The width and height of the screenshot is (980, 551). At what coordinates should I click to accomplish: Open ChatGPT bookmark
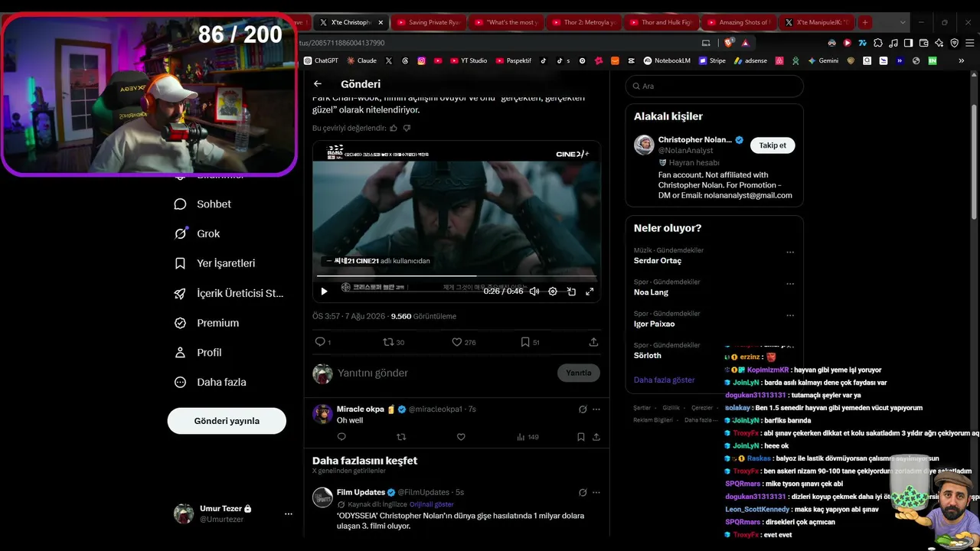pyautogui.click(x=321, y=60)
